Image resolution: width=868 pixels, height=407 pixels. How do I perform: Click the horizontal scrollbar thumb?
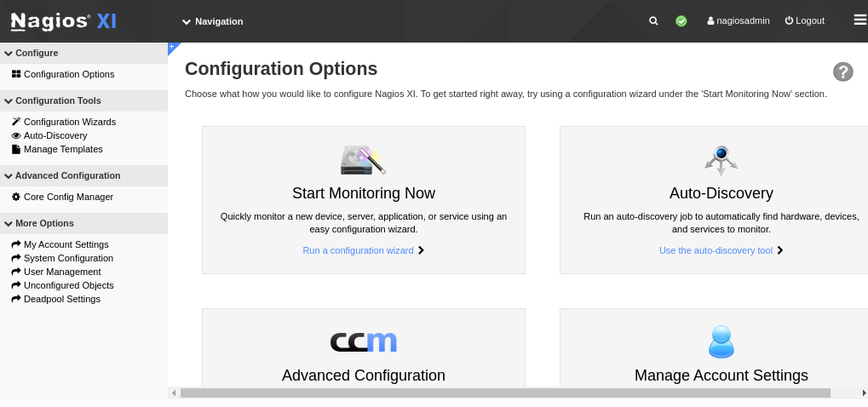coord(505,393)
